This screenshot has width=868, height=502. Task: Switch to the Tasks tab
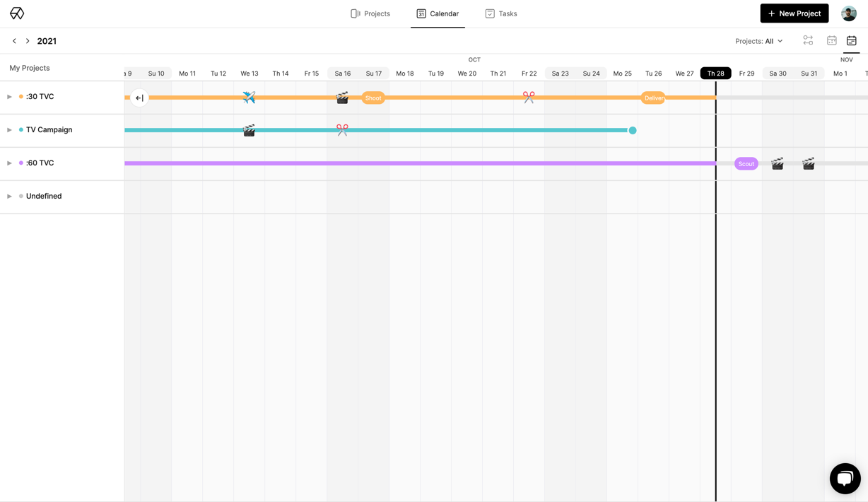[501, 13]
